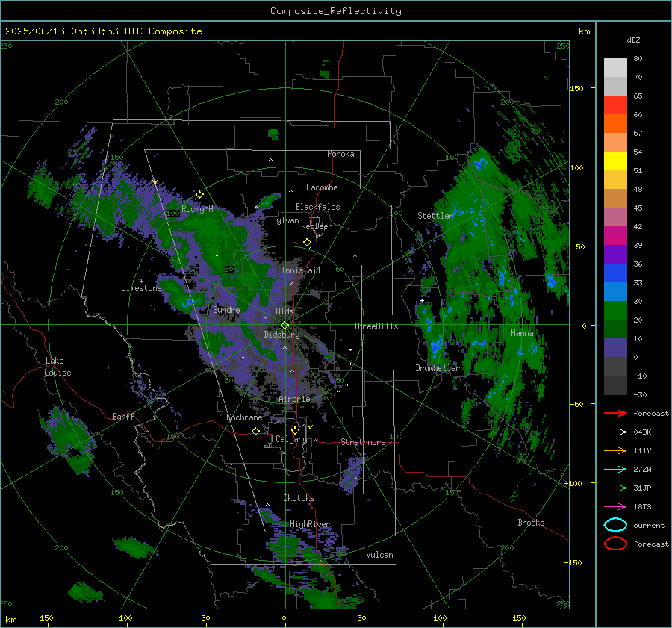Click the '27ZW' legend text
This screenshot has width=672, height=628.
coord(642,470)
